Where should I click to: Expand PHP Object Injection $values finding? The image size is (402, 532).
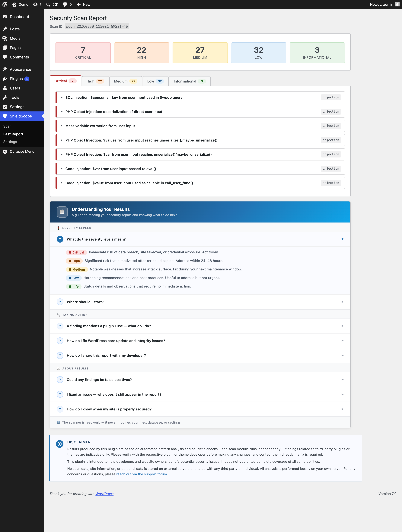(200, 140)
